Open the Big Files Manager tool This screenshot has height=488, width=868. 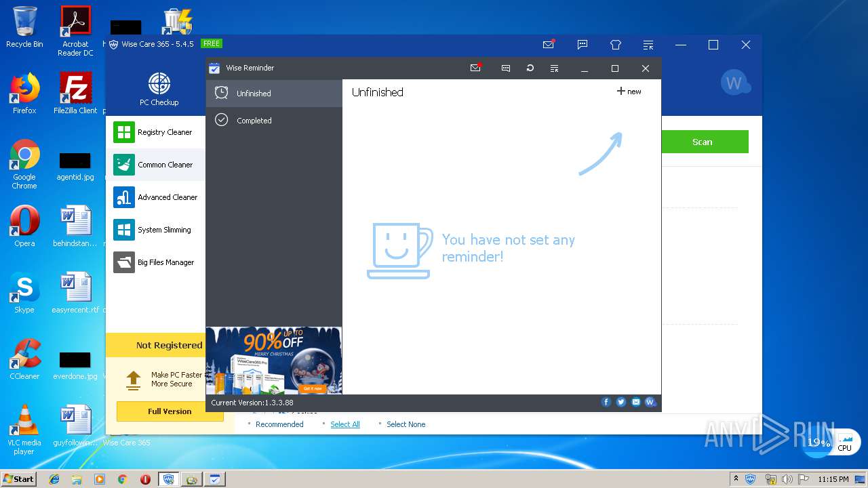pos(155,262)
